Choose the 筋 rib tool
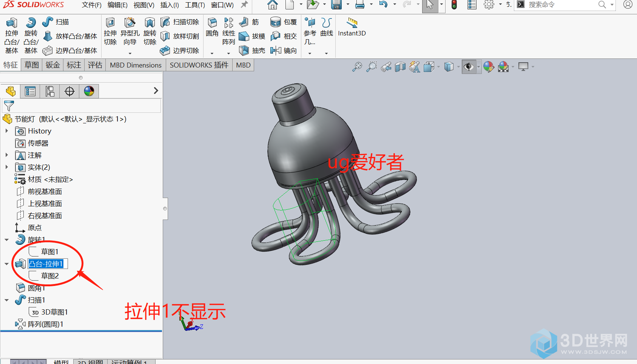The image size is (637, 364). click(x=249, y=22)
